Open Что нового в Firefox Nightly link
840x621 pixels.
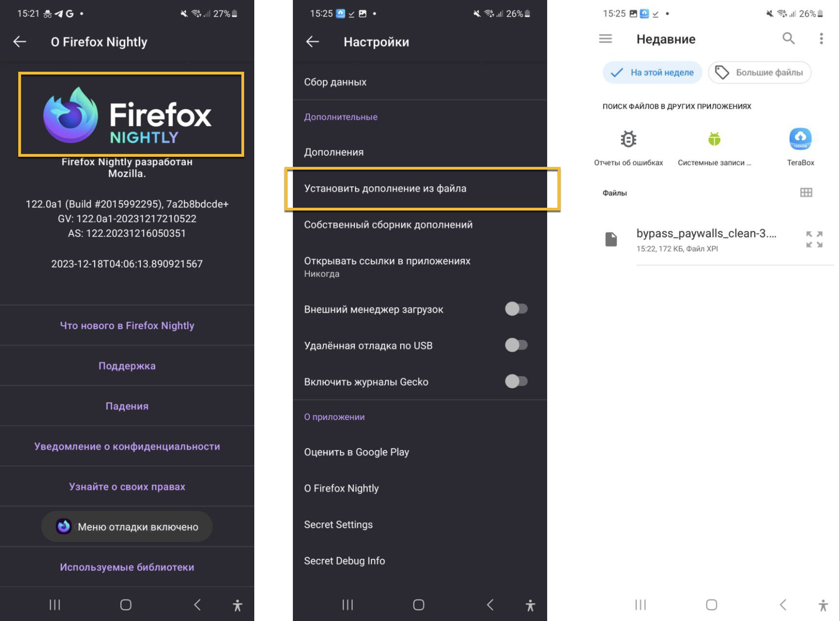(x=127, y=325)
